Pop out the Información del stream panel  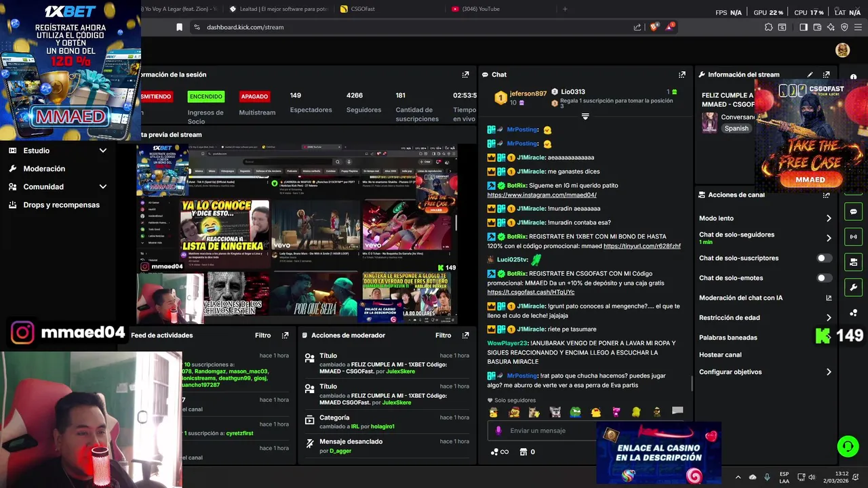coord(826,75)
